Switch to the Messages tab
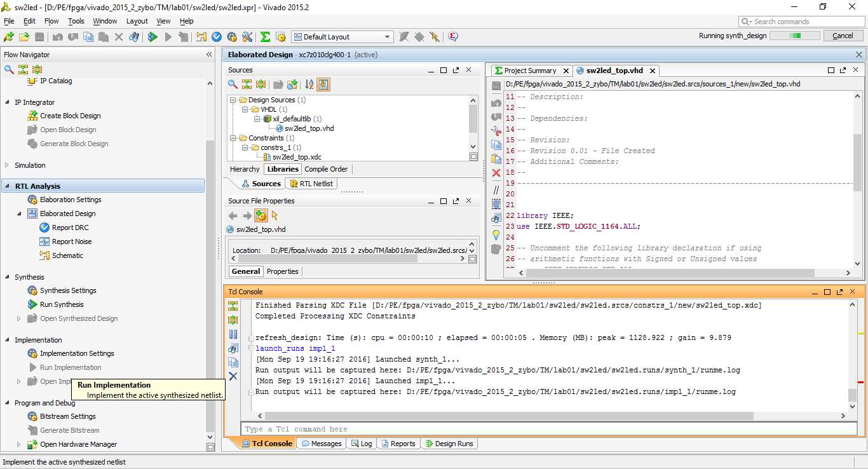This screenshot has width=868, height=469. point(322,444)
